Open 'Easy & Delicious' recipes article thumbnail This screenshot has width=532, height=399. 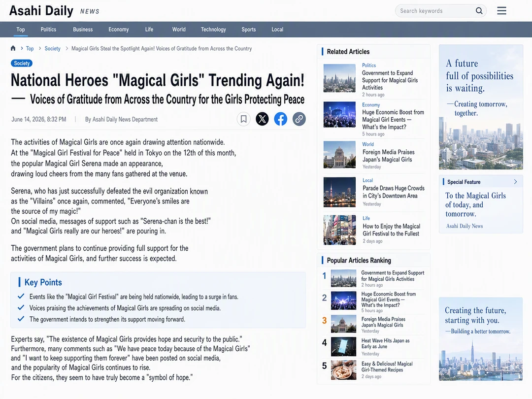click(343, 370)
